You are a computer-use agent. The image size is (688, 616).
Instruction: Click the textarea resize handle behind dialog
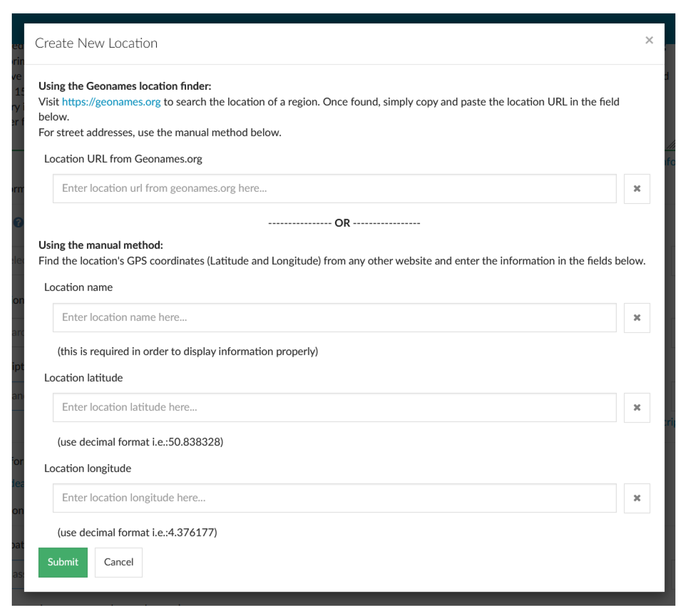coord(670,145)
